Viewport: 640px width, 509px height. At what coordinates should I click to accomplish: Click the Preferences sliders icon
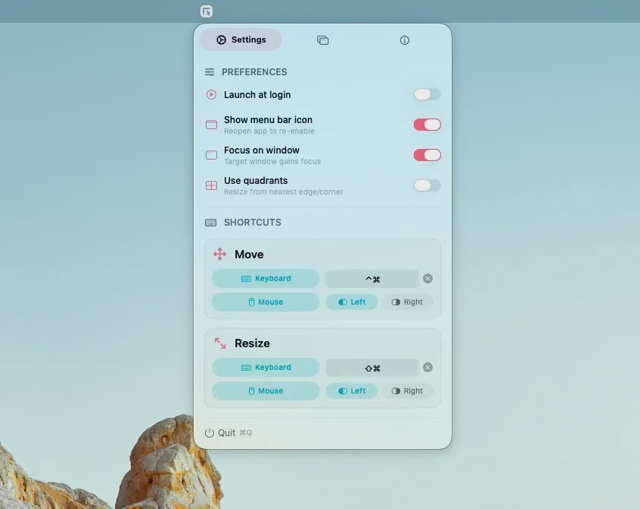(209, 72)
